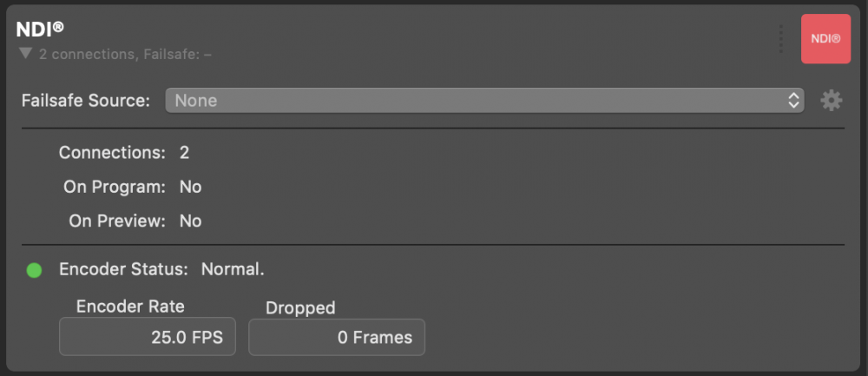Click the On Program value No
This screenshot has width=868, height=376.
pyautogui.click(x=190, y=188)
